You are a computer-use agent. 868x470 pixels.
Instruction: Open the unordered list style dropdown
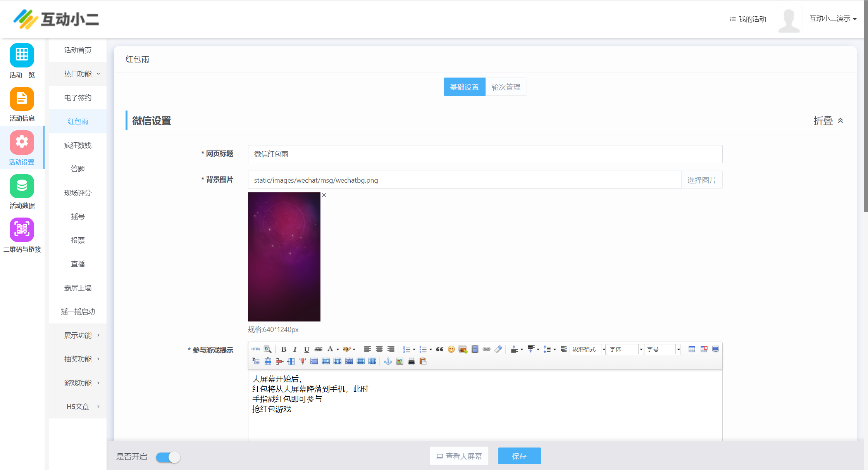[x=431, y=349]
